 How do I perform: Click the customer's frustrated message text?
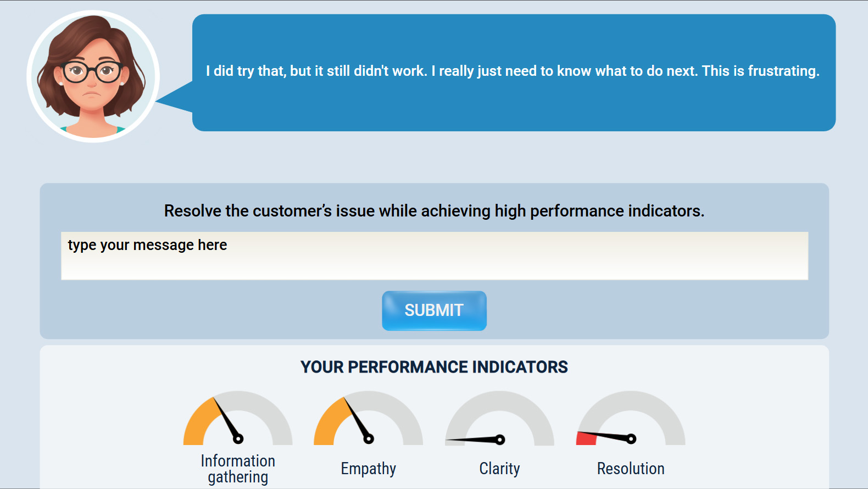click(513, 71)
